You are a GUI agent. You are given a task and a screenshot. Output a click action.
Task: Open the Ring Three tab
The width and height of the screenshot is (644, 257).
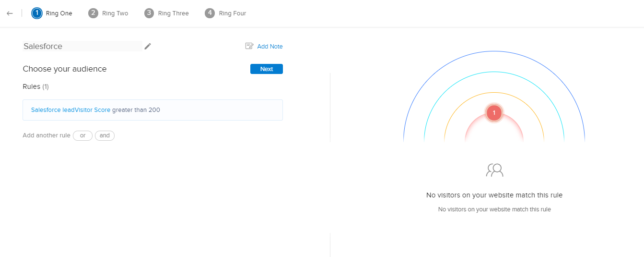pyautogui.click(x=173, y=13)
